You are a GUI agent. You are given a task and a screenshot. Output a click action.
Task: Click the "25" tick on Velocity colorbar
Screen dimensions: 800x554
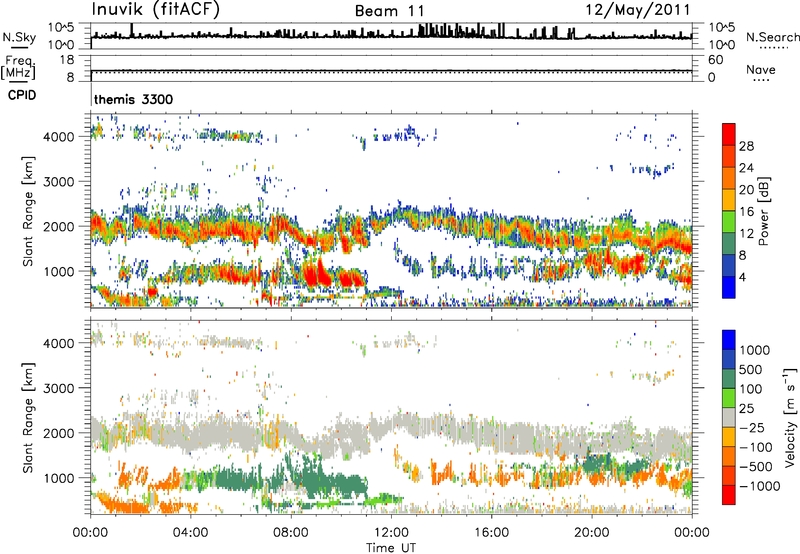(746, 408)
